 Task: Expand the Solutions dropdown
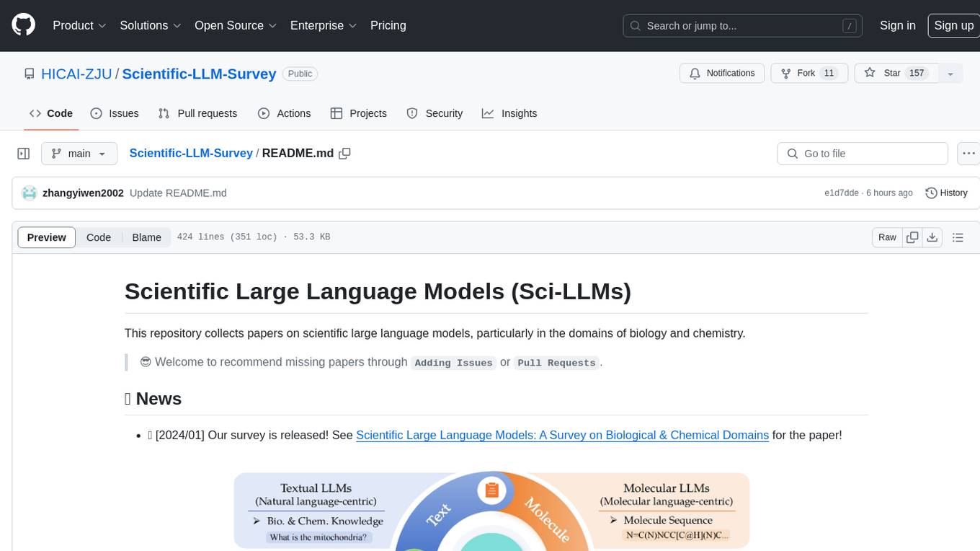click(x=151, y=25)
